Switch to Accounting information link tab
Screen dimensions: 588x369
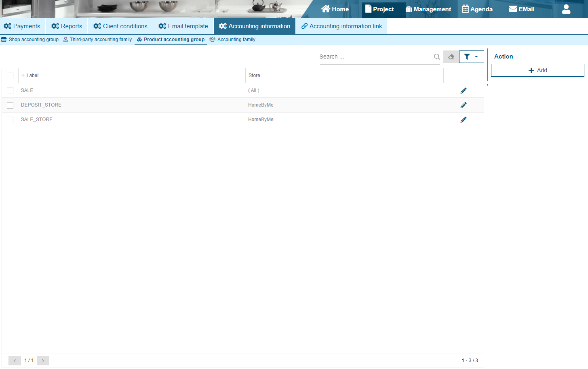pos(341,26)
